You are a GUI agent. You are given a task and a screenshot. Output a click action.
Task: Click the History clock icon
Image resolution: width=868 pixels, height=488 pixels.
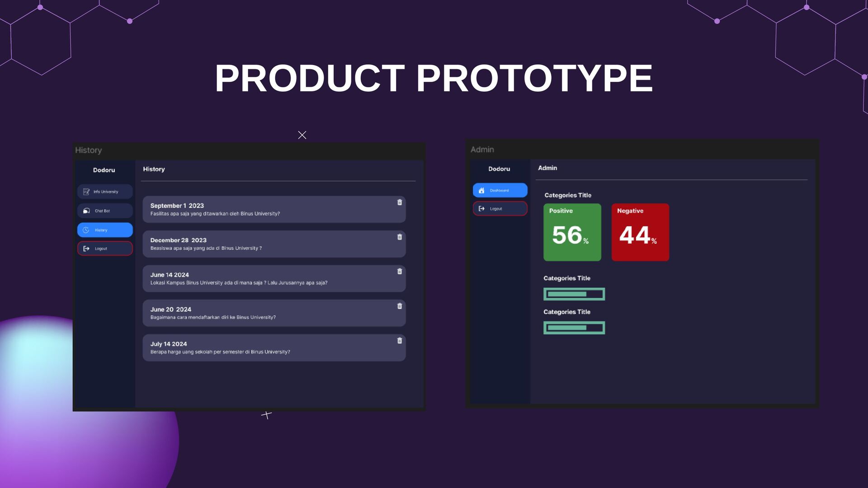tap(86, 230)
